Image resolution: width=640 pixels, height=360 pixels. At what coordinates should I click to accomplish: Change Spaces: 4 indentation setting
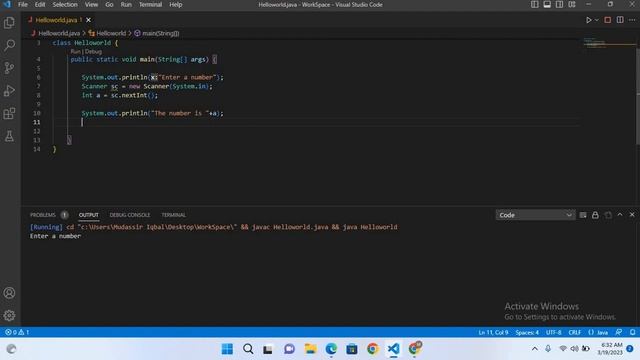pos(527,332)
